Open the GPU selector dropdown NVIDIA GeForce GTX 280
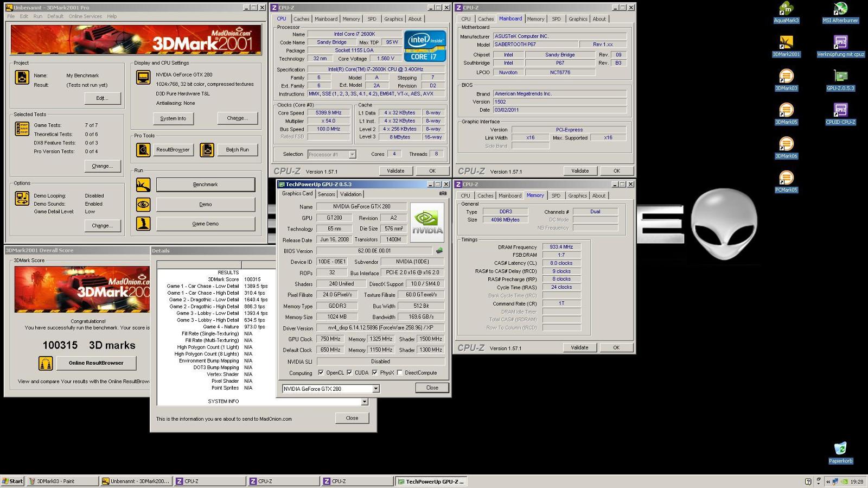 (331, 389)
